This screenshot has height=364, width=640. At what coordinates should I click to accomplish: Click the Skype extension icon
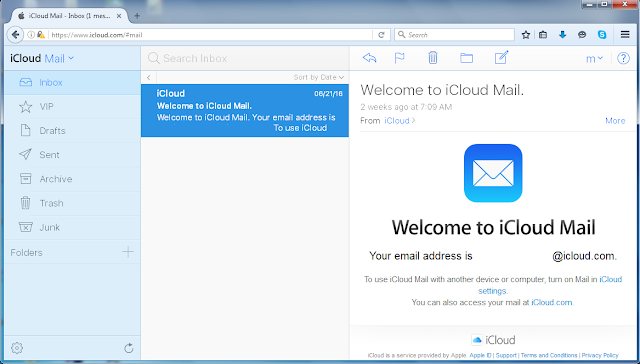tap(602, 35)
